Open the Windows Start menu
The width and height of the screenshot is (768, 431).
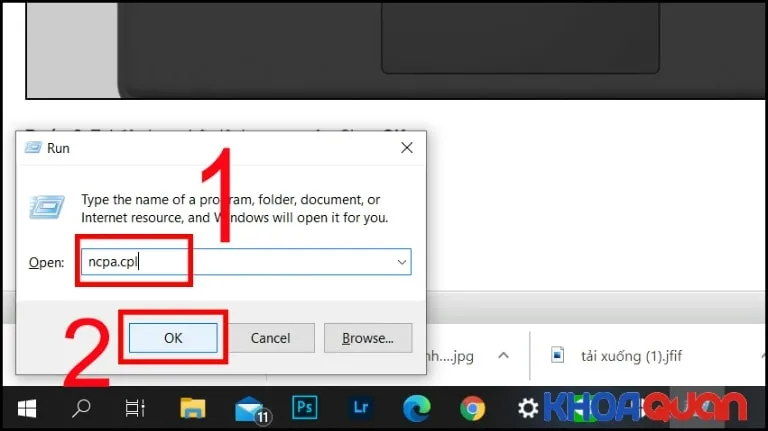coord(26,407)
